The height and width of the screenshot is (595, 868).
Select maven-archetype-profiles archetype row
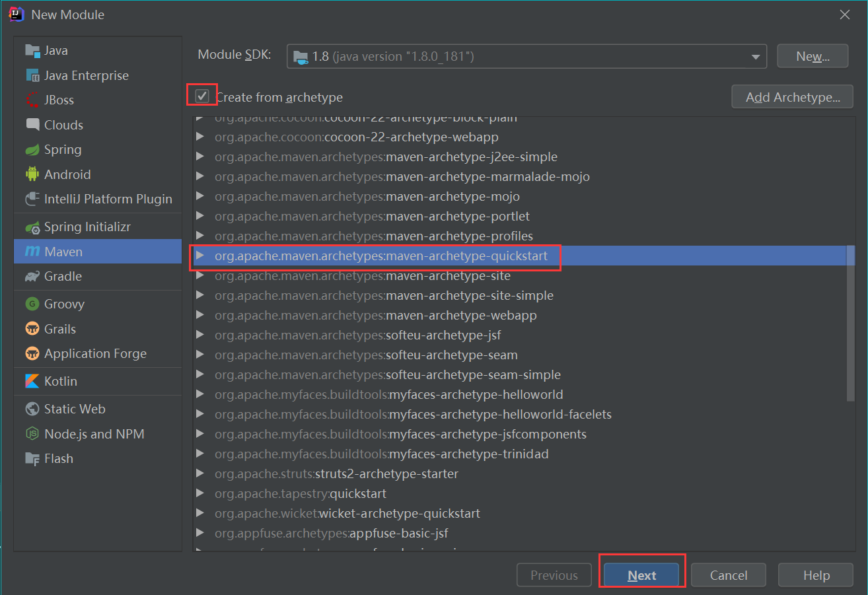pyautogui.click(x=520, y=236)
